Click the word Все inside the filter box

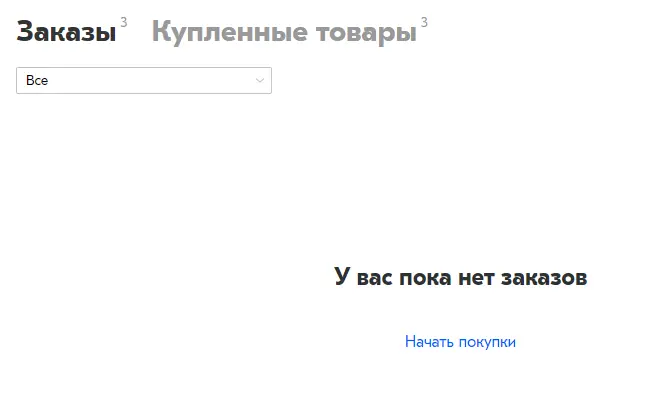(x=37, y=81)
